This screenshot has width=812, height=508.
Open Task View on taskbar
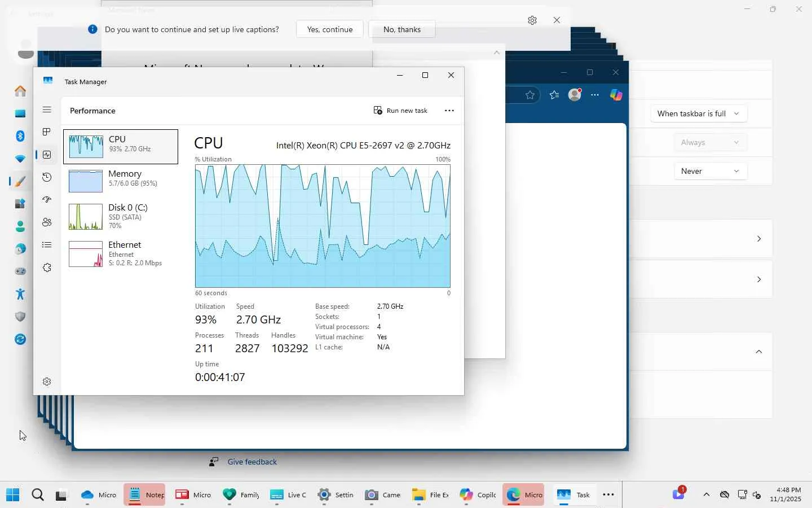[x=61, y=495]
